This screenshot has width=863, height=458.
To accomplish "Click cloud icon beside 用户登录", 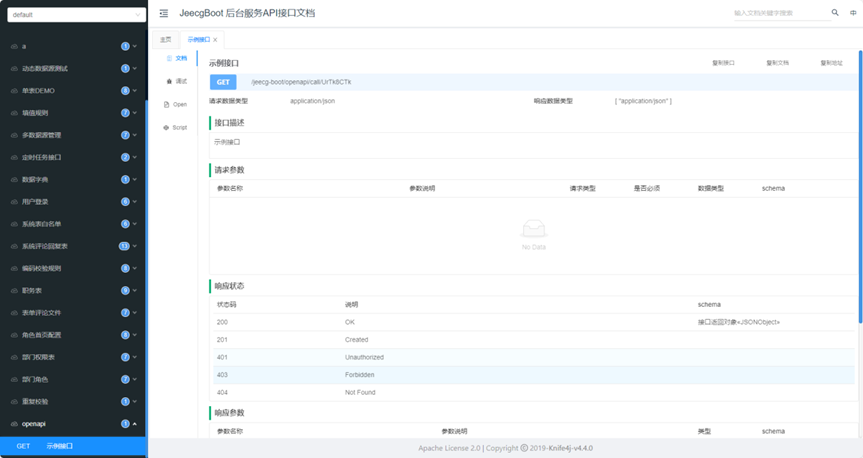I will pyautogui.click(x=14, y=202).
